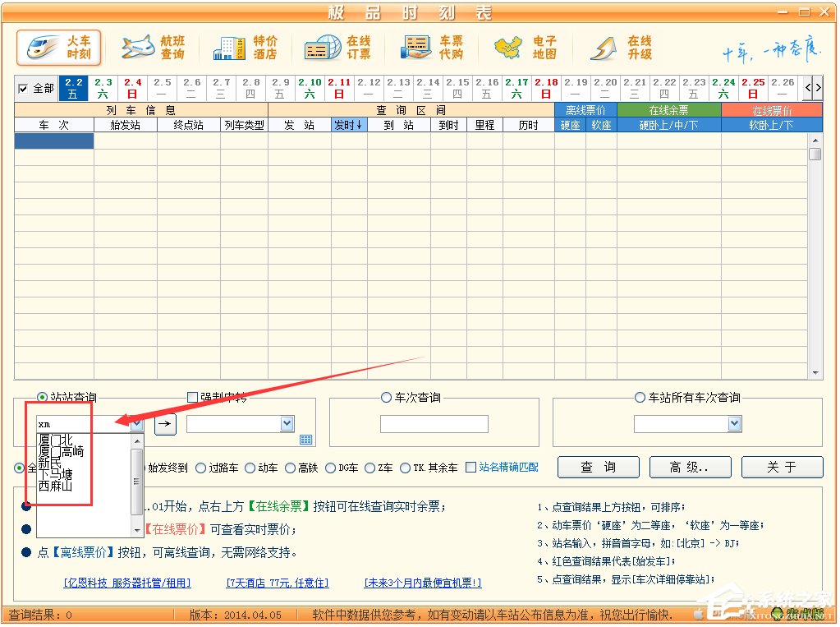
Task: Choose 厦门北 from the station list
Action: (55, 440)
